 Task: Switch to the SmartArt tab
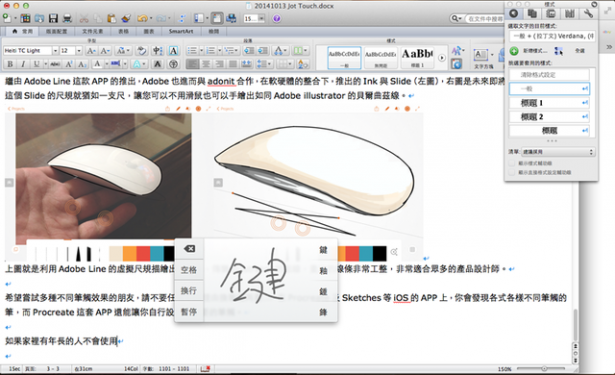[181, 31]
